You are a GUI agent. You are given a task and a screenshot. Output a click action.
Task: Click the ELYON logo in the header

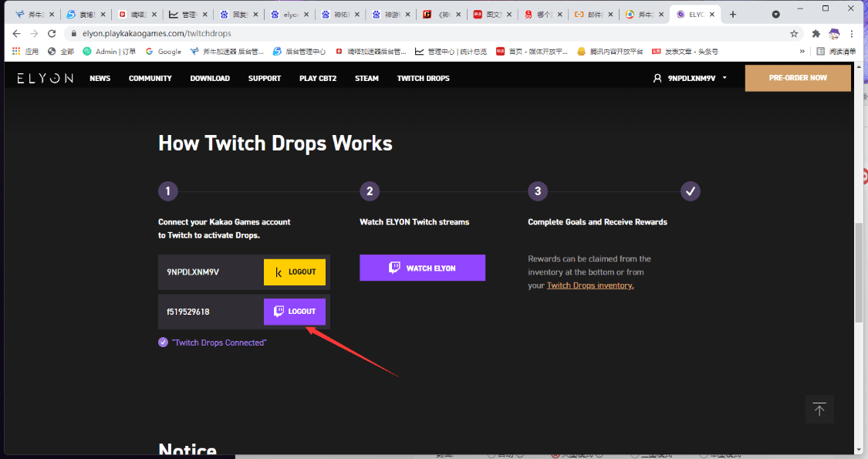pyautogui.click(x=46, y=78)
